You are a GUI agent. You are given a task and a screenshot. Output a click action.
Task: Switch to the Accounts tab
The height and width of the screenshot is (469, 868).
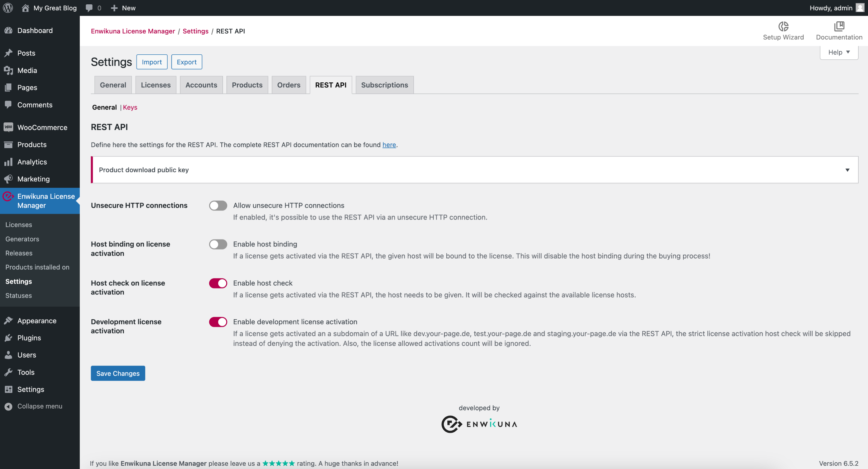pyautogui.click(x=201, y=85)
